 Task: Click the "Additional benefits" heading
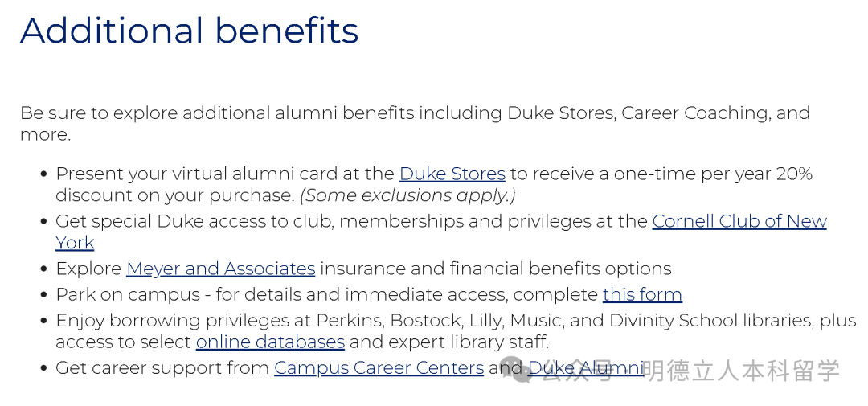(189, 31)
